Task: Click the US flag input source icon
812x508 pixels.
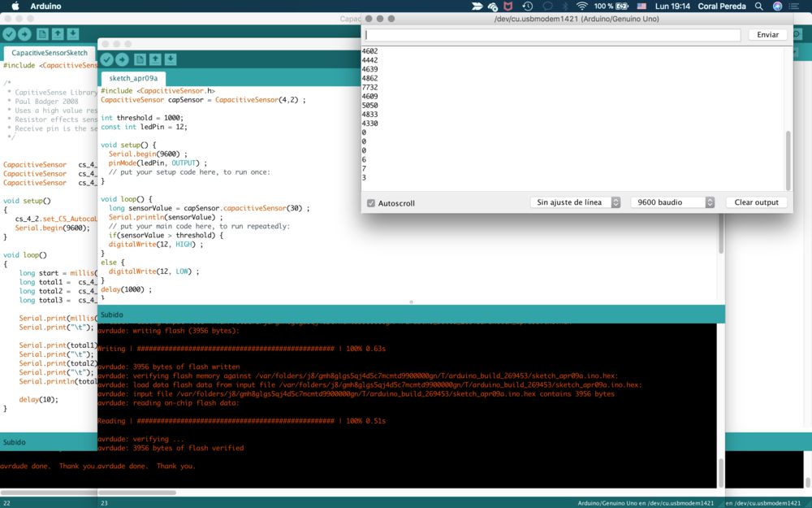Action: (641, 7)
